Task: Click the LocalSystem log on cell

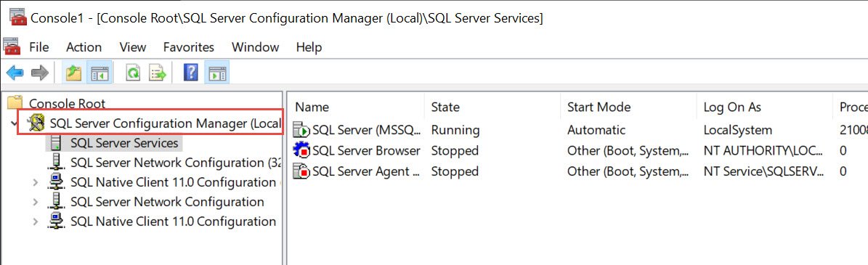Action: [x=738, y=131]
